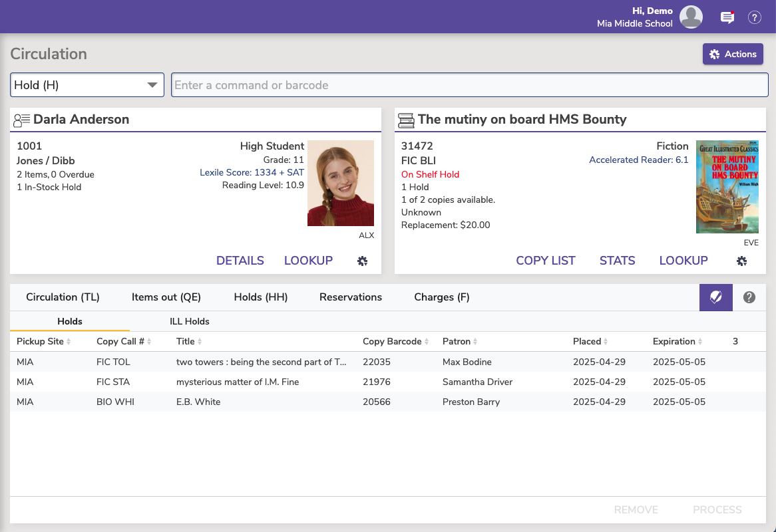776x532 pixels.
Task: Click COPY LIST for the Bounty title
Action: pos(546,261)
